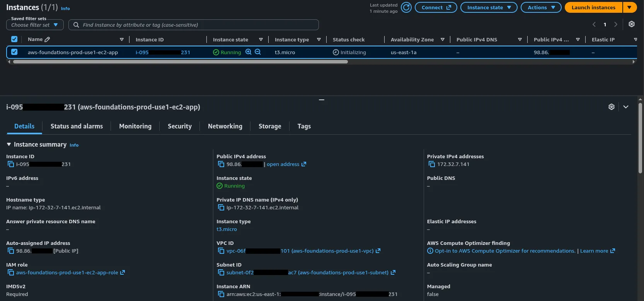This screenshot has height=301, width=644.
Task: Switch to Details tab
Action: pos(24,126)
